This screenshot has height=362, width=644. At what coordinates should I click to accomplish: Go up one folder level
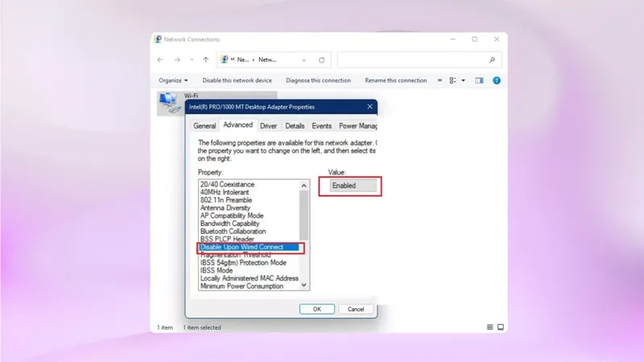click(x=206, y=60)
